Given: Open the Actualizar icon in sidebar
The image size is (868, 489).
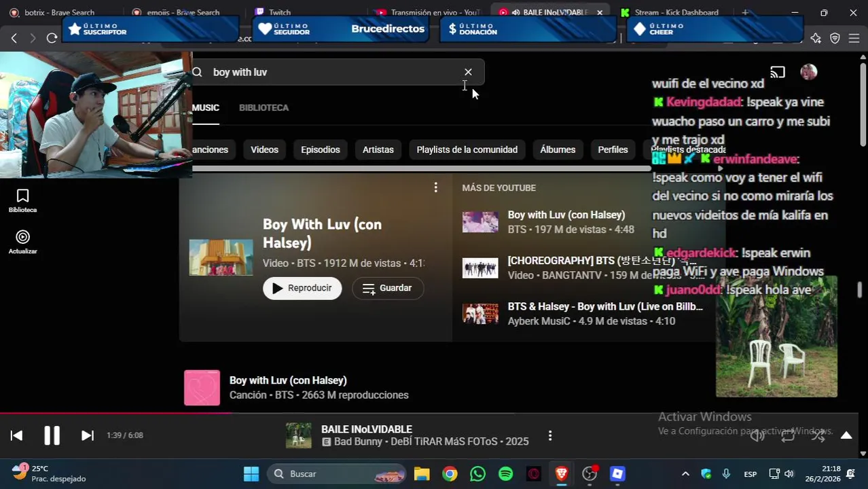Looking at the screenshot, I should tap(22, 242).
